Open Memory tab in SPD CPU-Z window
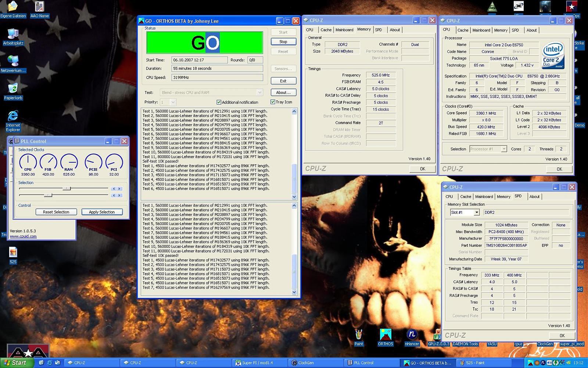Viewport: 588px width, 368px height. [x=503, y=197]
